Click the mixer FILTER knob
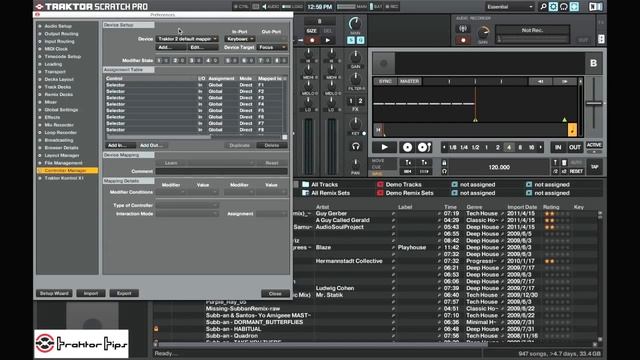Image resolution: width=640 pixels, height=360 pixels. 356,78
